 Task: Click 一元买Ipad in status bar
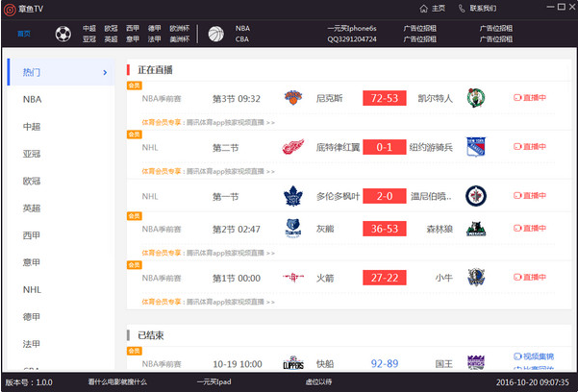point(214,382)
